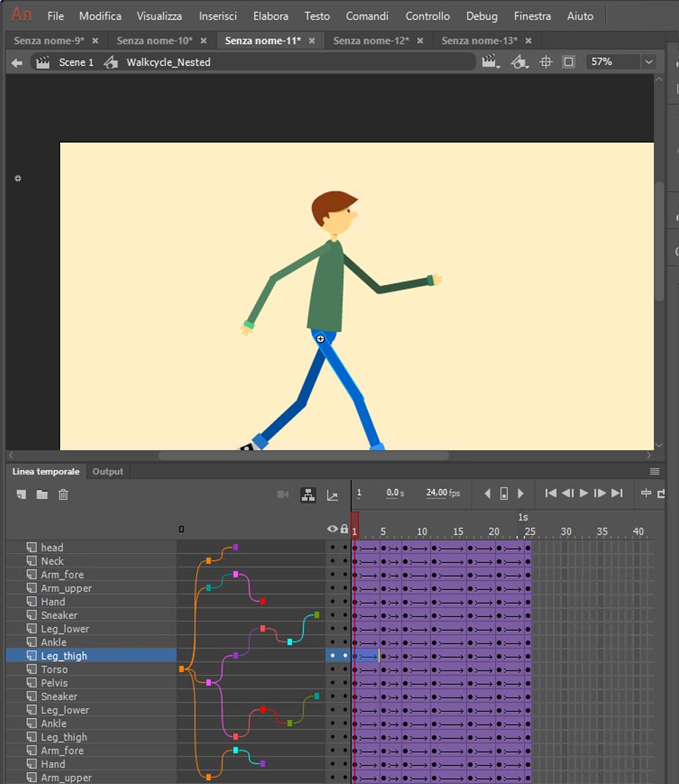Switch to the Output panel tab
Screen dimensions: 679x784
(108, 471)
